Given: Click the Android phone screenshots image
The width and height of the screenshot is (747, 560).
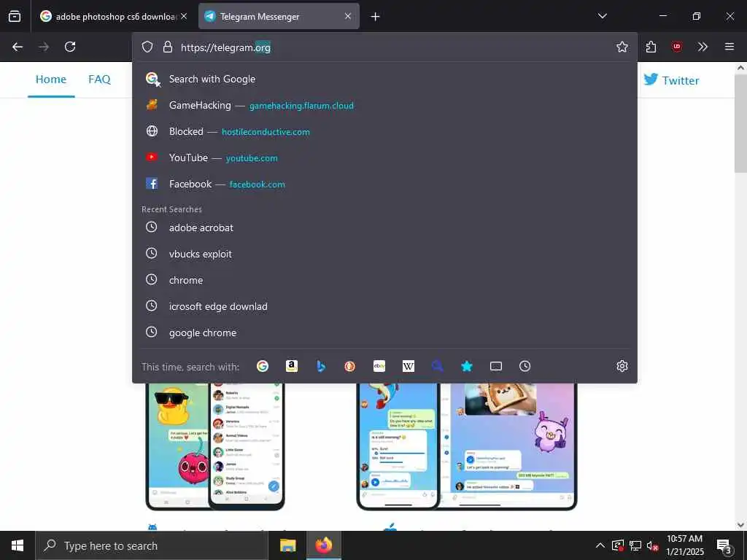Looking at the screenshot, I should (x=215, y=446).
